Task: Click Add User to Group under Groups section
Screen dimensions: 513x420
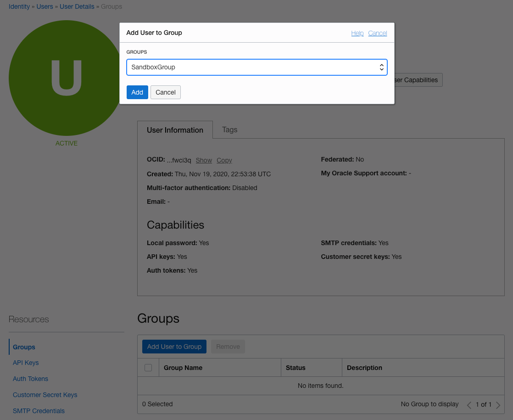Action: pos(174,347)
